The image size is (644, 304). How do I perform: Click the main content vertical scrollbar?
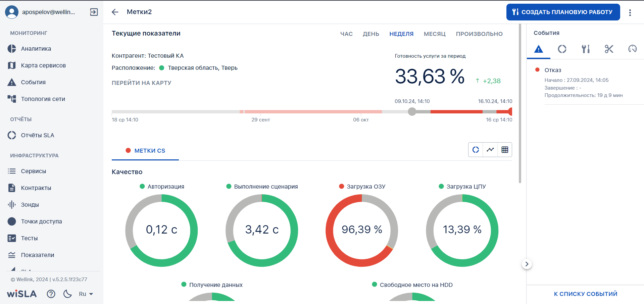[520, 103]
